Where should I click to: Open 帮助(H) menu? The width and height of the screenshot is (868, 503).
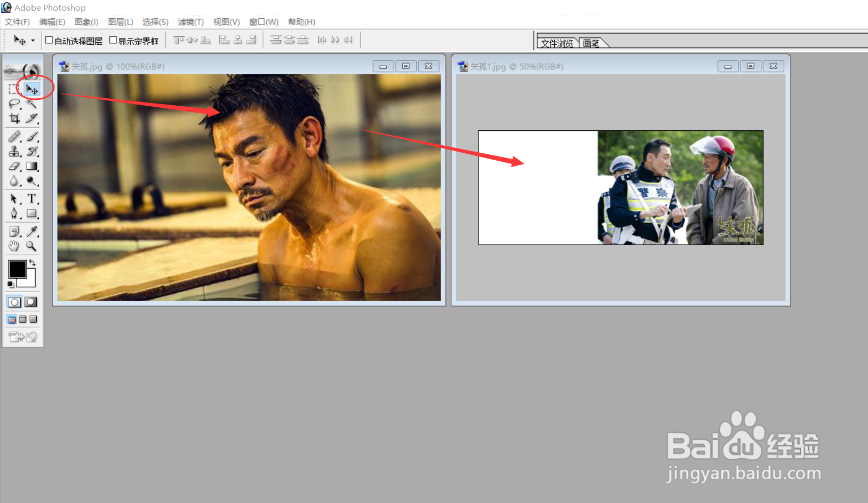coord(301,22)
